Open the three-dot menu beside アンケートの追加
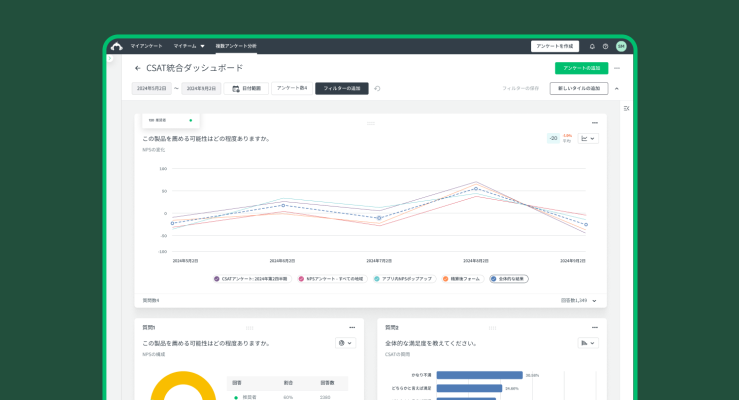 click(617, 68)
